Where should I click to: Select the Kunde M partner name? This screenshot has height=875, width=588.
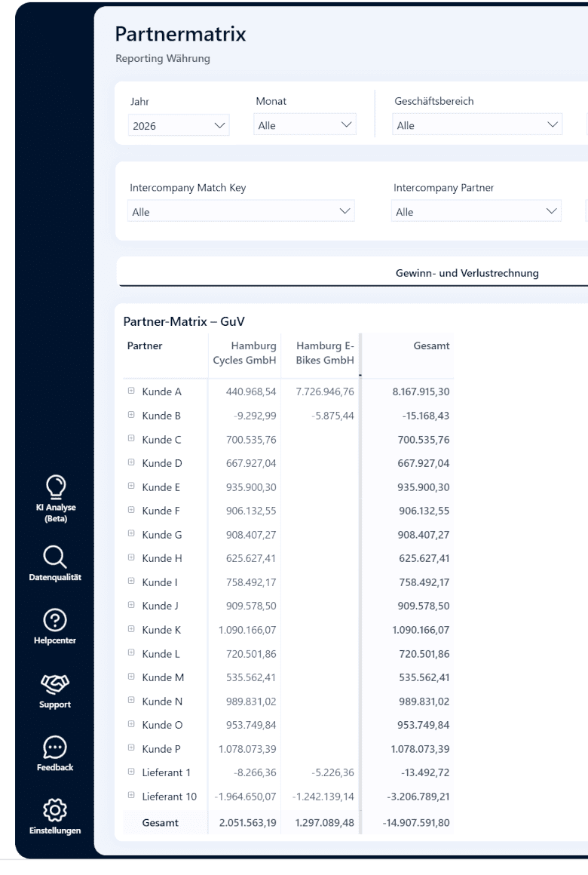point(163,677)
